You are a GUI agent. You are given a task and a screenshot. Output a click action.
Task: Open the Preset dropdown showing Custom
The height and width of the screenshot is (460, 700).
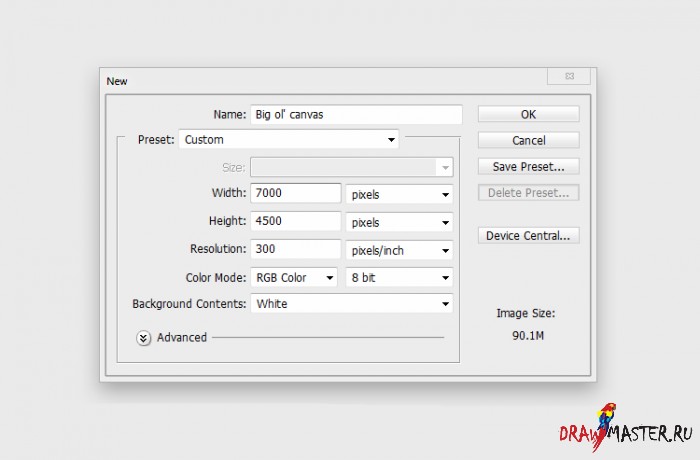tap(289, 139)
